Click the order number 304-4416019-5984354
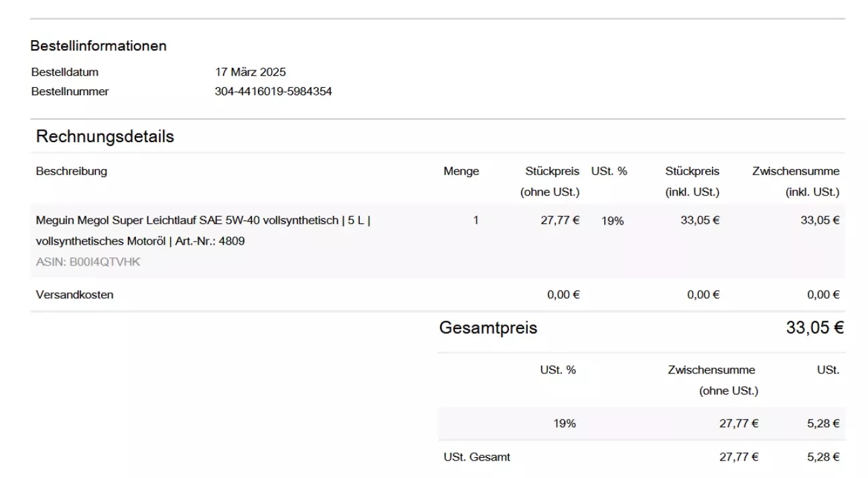Screen dimensions: 868x478 [273, 92]
